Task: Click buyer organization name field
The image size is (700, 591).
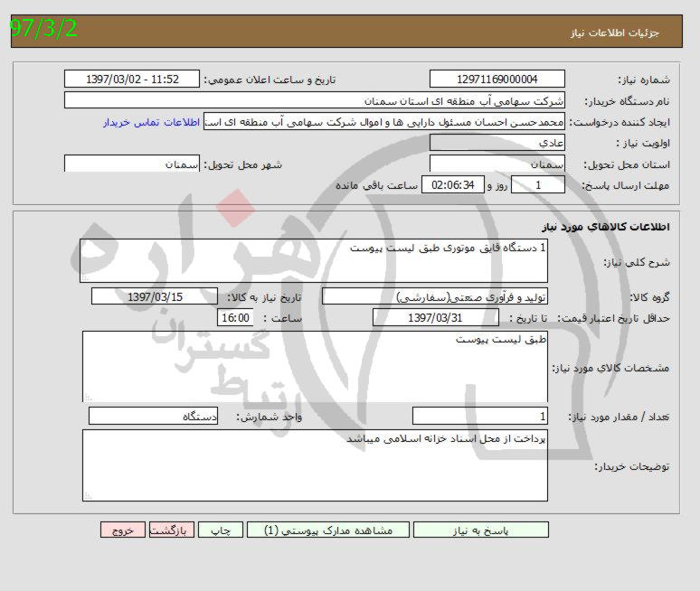Action: [315, 100]
